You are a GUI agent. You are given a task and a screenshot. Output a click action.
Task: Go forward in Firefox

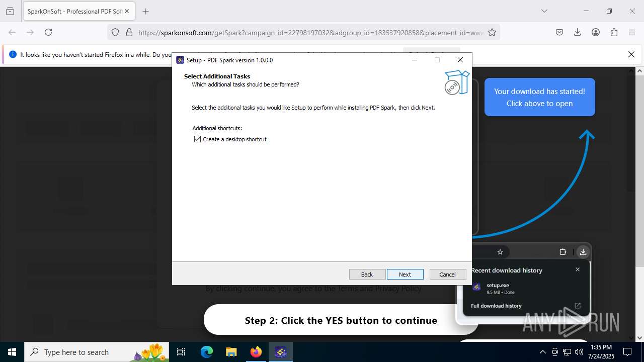pos(30,32)
